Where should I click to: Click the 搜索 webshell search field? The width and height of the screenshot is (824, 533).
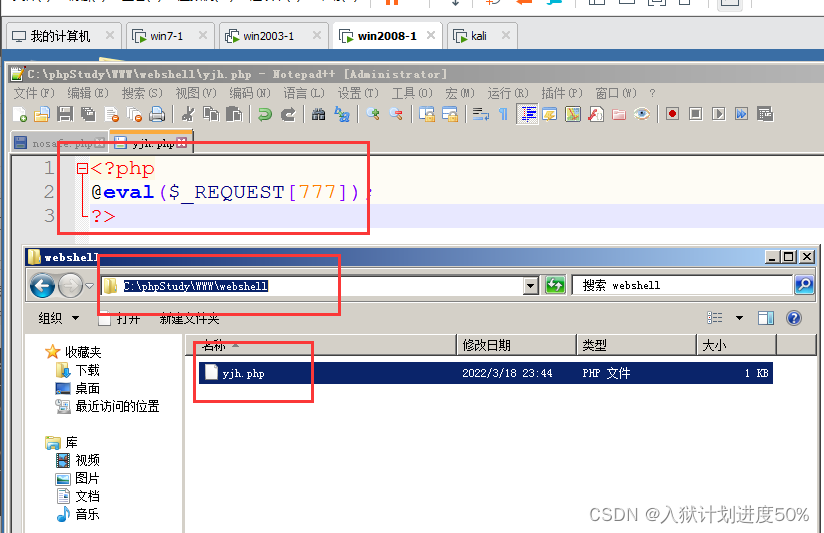pos(682,285)
